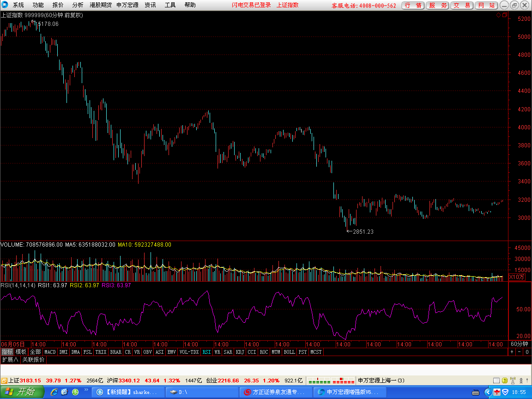Switch indicator to KDJ
This screenshot has height=399, width=532.
click(x=240, y=352)
